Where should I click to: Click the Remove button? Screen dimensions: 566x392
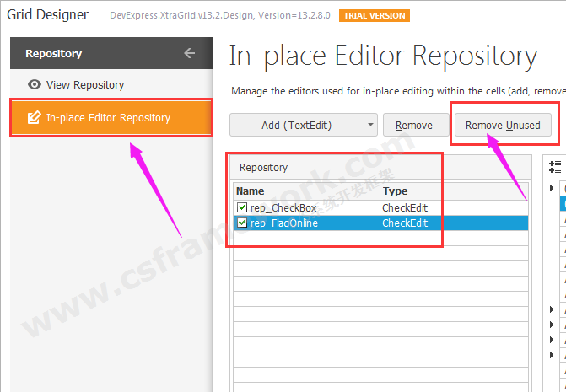414,126
